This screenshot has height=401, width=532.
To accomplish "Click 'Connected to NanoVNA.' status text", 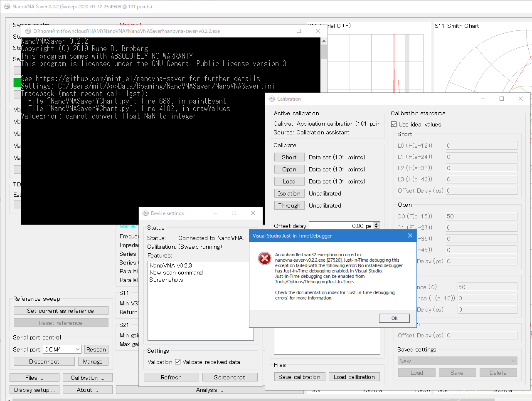I will click(211, 238).
